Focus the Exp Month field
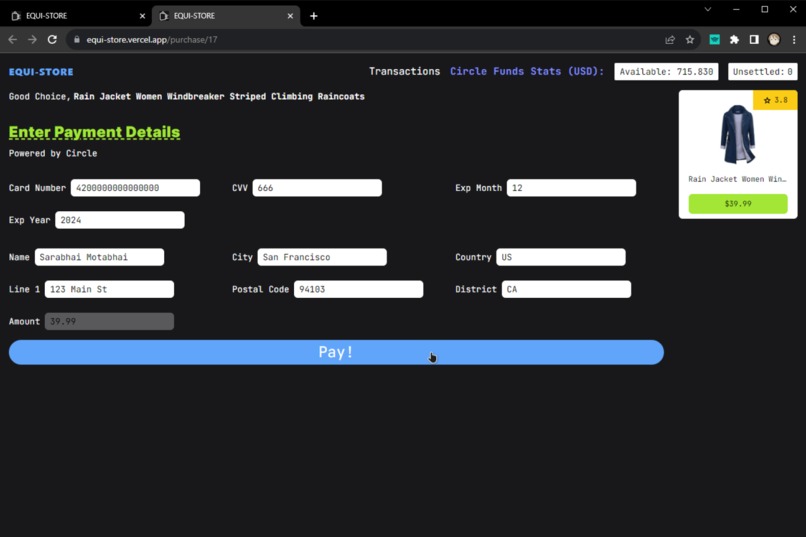806x537 pixels. [571, 188]
